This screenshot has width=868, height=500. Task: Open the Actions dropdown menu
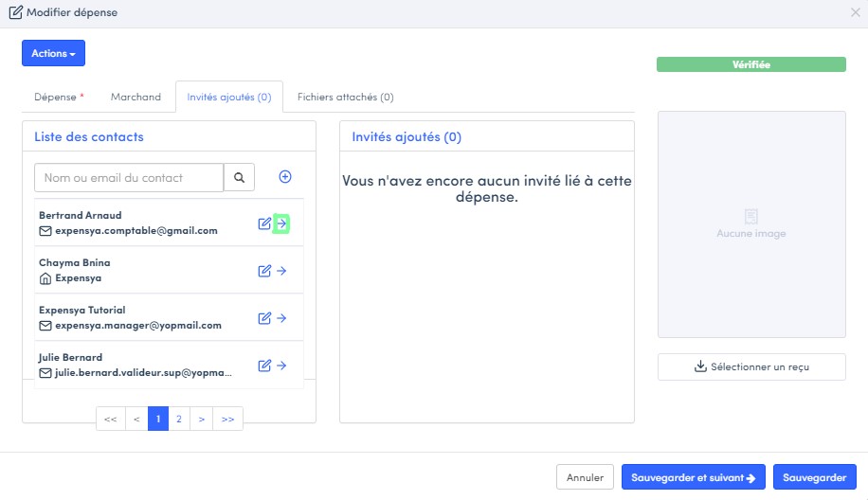(54, 53)
